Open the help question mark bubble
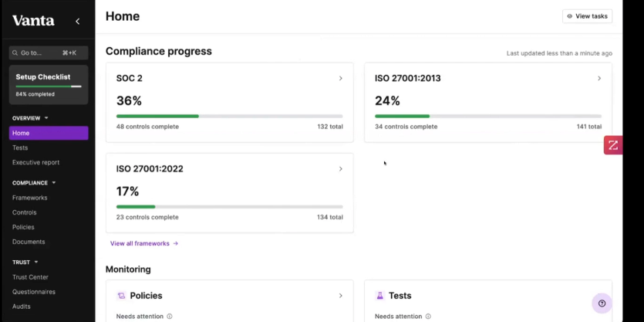The image size is (644, 322). [602, 303]
